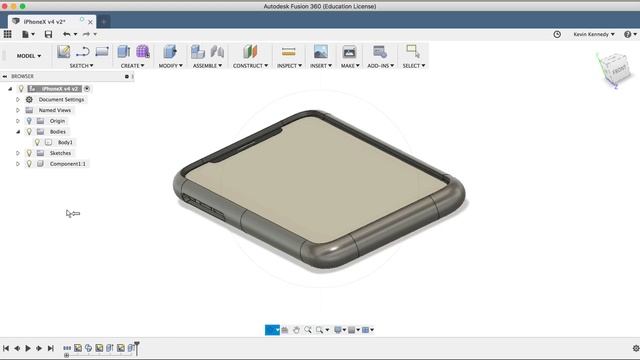Screen dimensions: 640x360
Task: Collapse the iPhoneX root node
Action: click(x=10, y=89)
